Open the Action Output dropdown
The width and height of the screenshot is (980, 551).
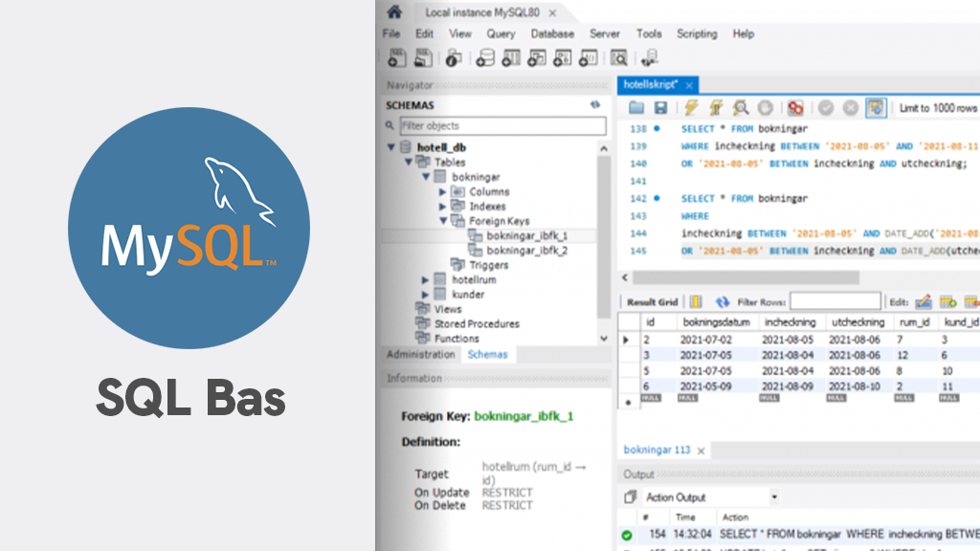773,497
